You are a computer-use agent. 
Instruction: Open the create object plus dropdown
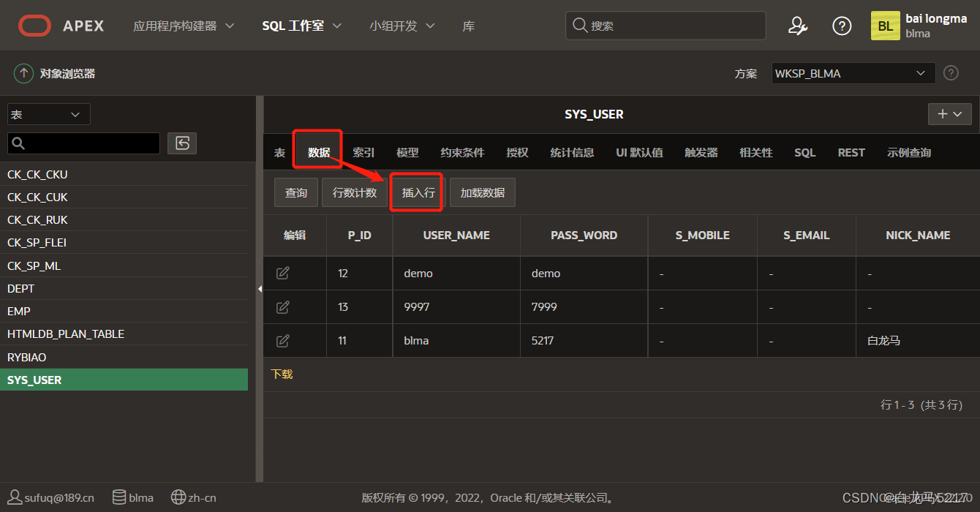pos(950,113)
